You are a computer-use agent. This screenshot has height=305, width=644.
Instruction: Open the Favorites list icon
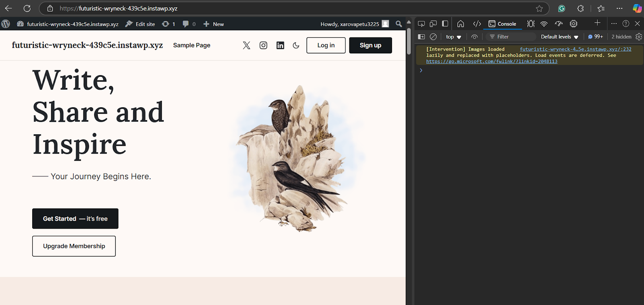coord(601,8)
